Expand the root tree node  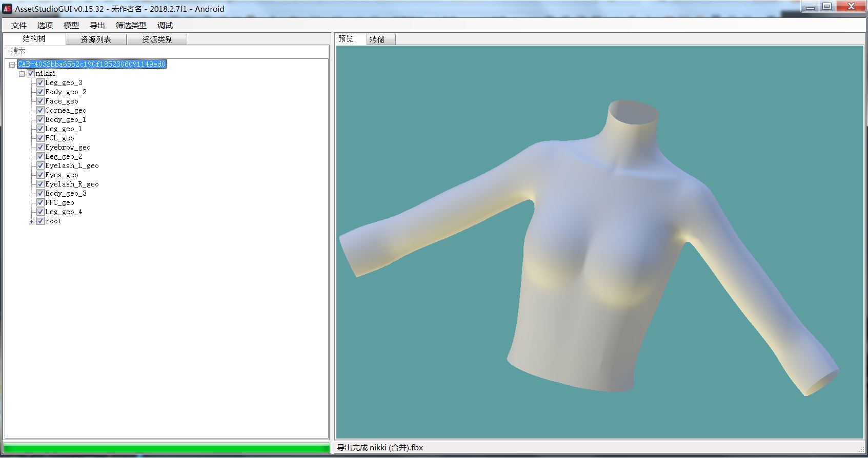[31, 221]
